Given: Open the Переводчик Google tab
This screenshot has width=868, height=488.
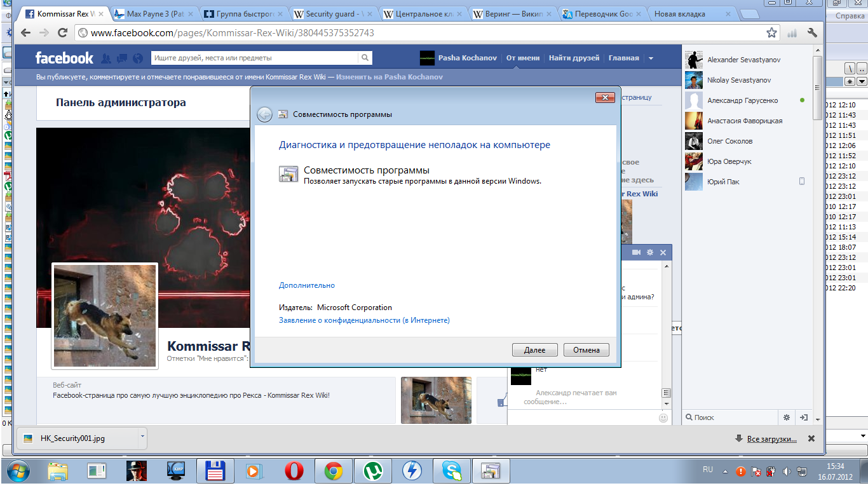Looking at the screenshot, I should click(x=604, y=14).
